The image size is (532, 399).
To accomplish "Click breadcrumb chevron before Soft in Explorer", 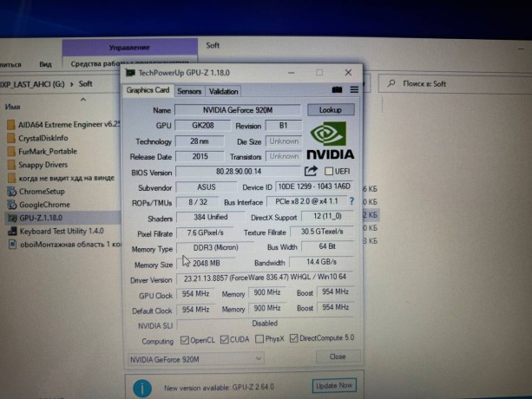I will pos(71,84).
